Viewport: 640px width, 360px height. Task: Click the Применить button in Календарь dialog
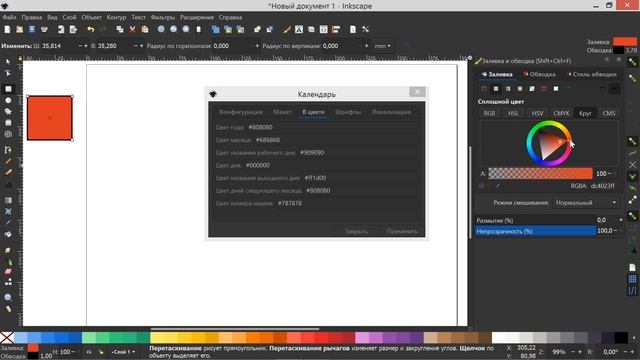pos(402,231)
